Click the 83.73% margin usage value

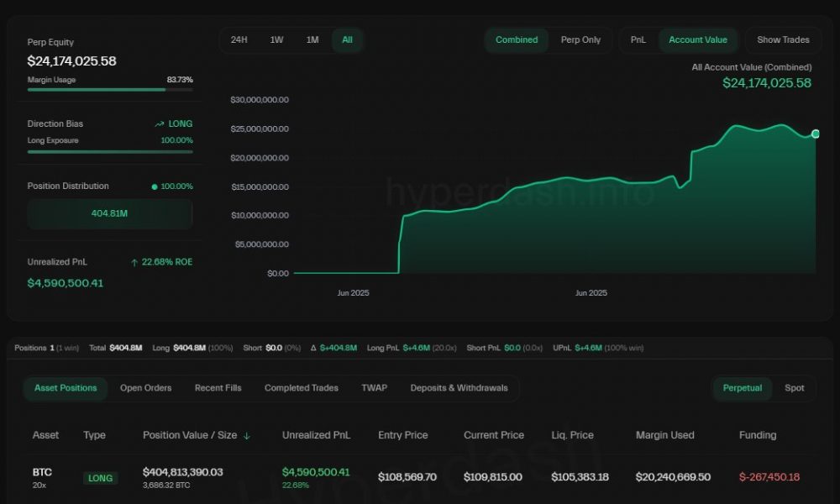click(x=180, y=80)
